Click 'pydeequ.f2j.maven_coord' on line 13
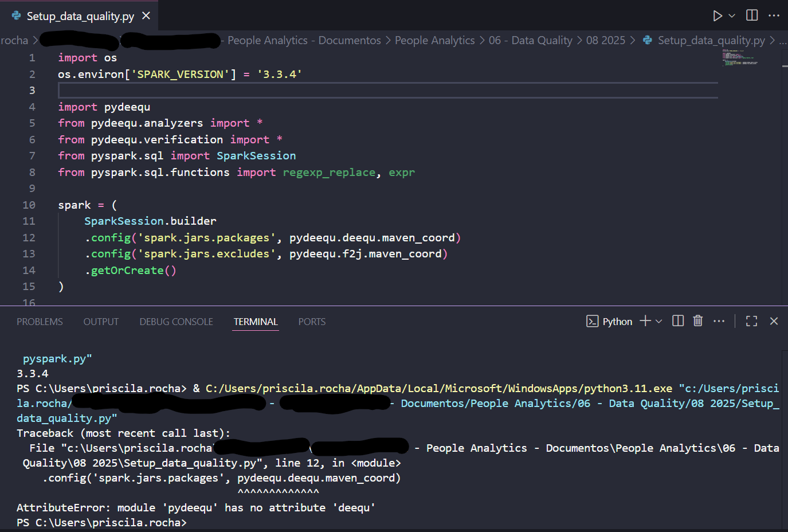Screen dimensions: 788x532 click(365, 253)
